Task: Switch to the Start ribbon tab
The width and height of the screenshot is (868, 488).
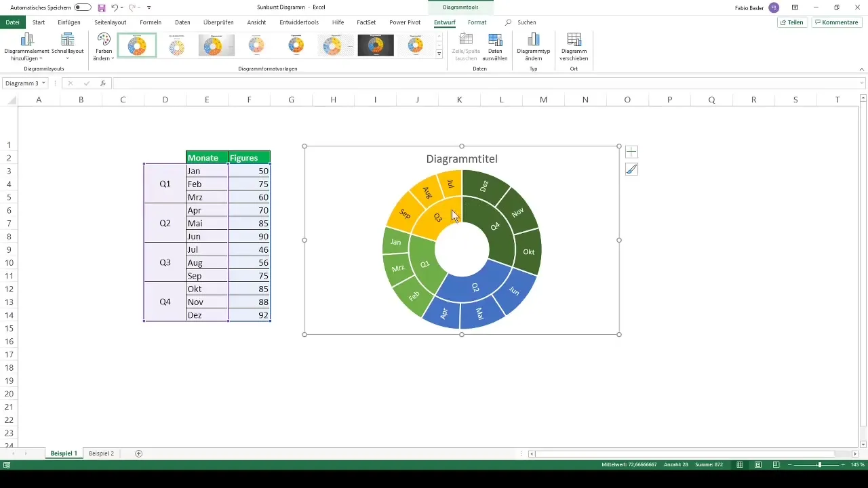Action: (x=39, y=22)
